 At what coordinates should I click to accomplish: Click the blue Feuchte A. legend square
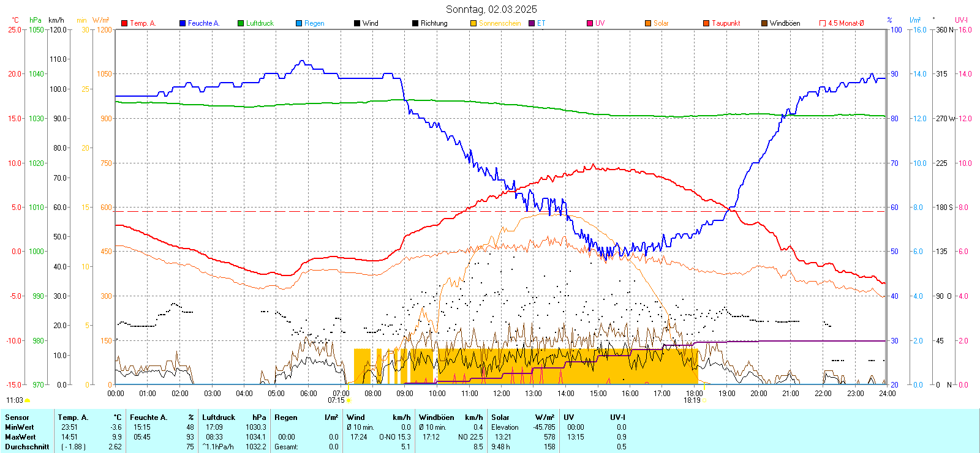click(183, 23)
